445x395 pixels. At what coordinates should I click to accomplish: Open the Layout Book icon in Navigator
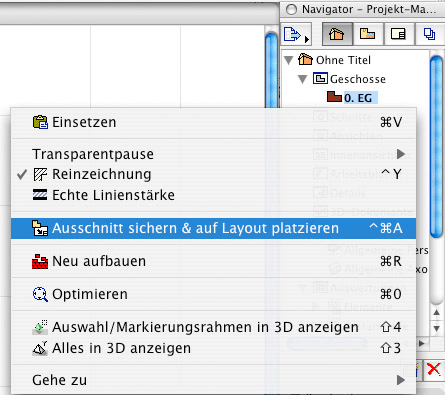[x=398, y=34]
